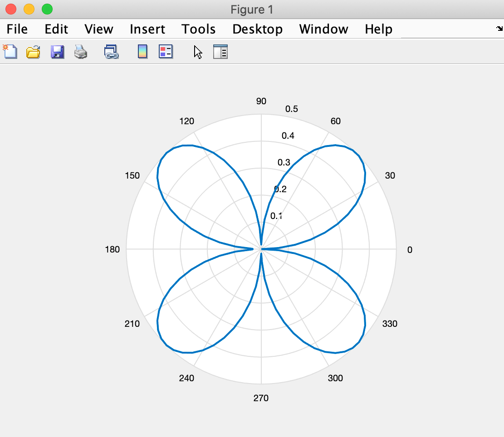
Task: Open the View menu
Action: click(x=99, y=29)
